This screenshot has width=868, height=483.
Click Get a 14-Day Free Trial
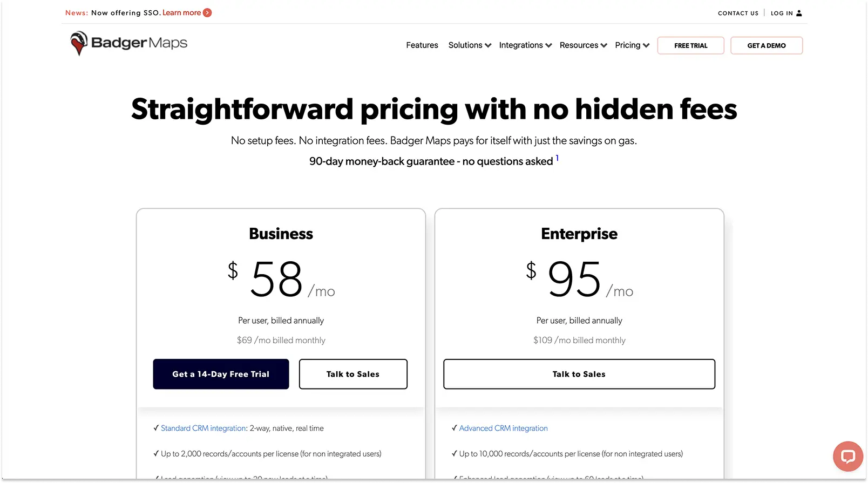(x=221, y=374)
